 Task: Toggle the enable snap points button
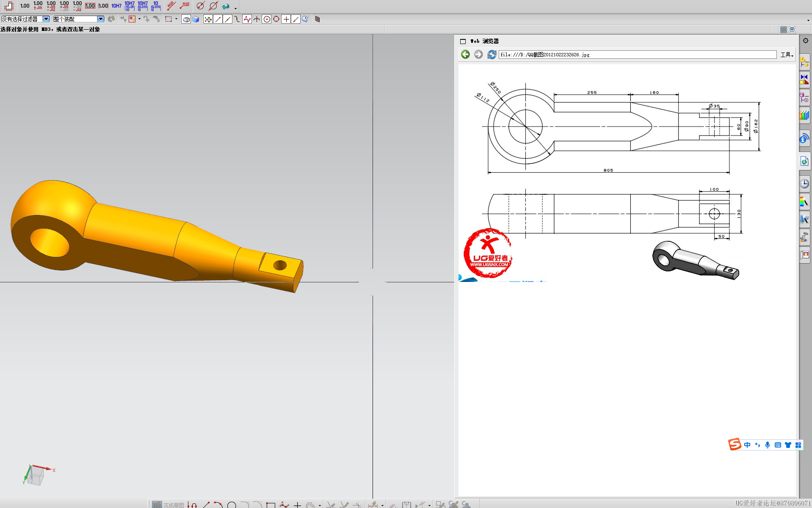208,19
